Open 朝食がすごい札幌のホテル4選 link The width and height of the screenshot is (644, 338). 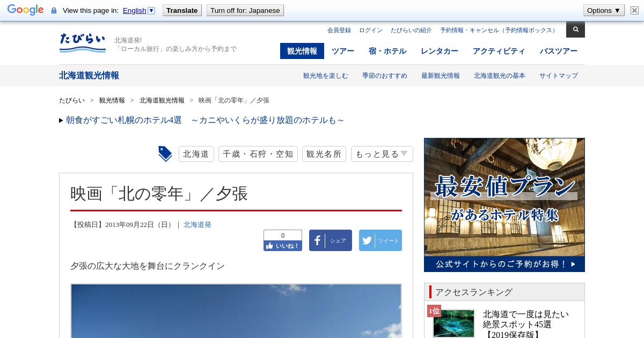[204, 120]
